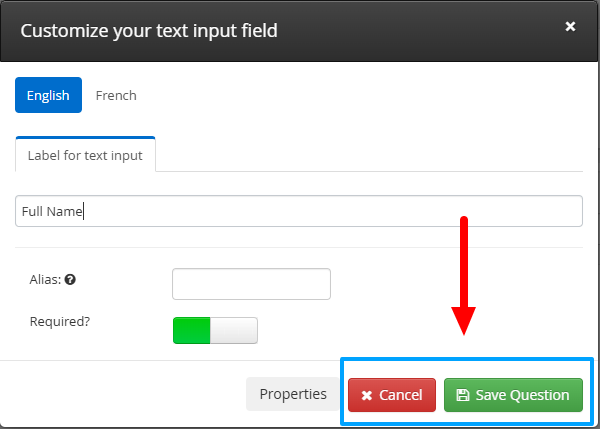Switch to the French language tab
Viewport: 600px width, 429px height.
[x=116, y=95]
